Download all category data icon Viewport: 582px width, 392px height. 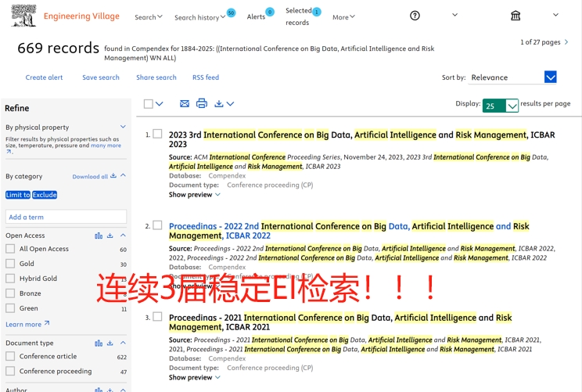point(113,175)
